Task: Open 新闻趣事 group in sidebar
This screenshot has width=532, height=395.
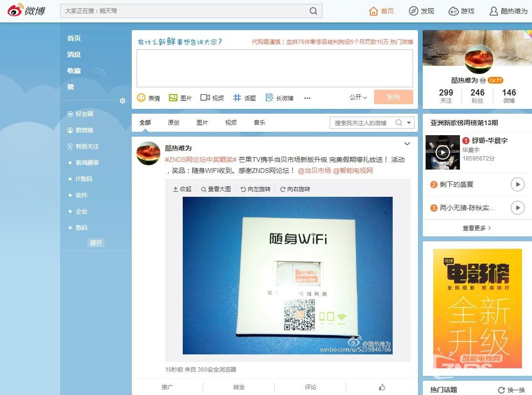Action: (87, 163)
